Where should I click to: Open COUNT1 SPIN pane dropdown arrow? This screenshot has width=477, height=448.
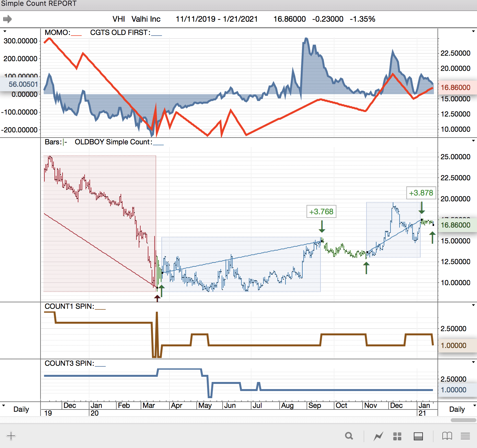coord(473,305)
